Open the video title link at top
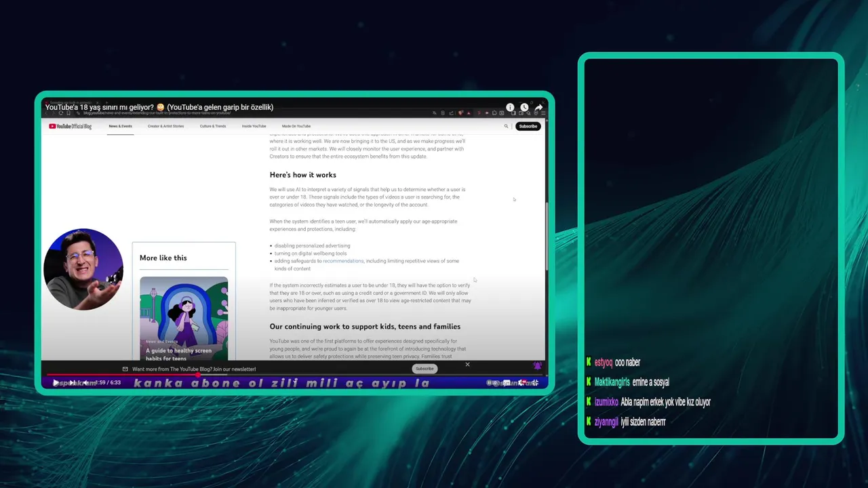This screenshot has width=868, height=488. pos(159,107)
